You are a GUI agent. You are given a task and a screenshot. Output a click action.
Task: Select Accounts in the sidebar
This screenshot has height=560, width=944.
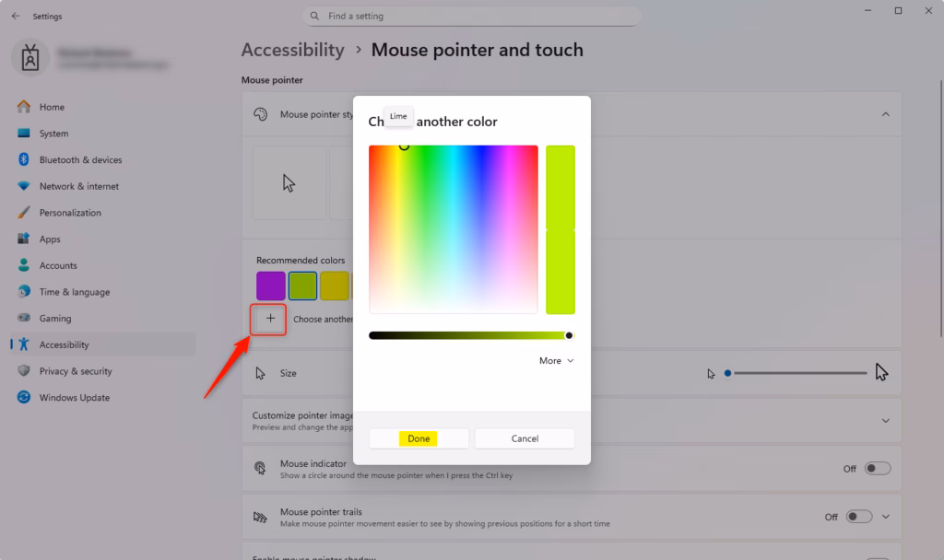pos(57,265)
